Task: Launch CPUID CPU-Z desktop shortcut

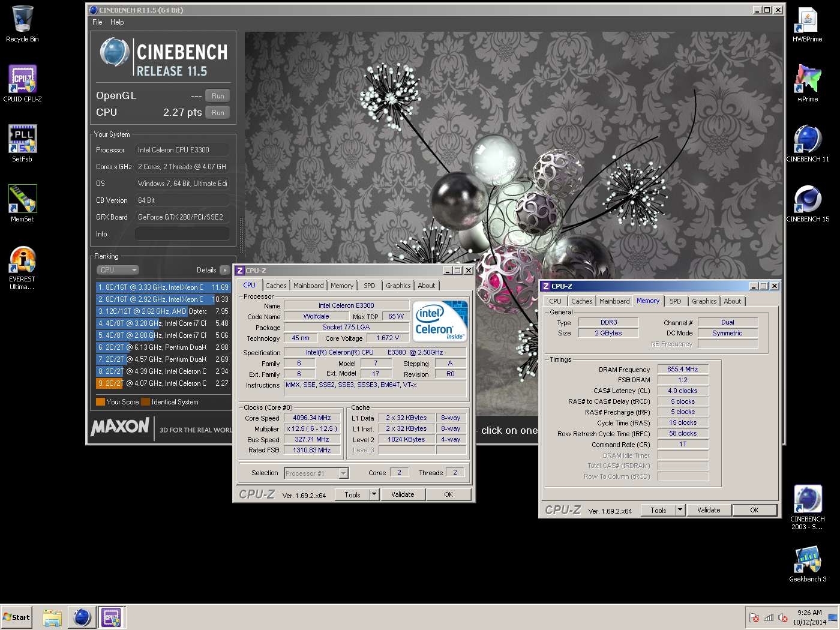Action: [x=22, y=84]
